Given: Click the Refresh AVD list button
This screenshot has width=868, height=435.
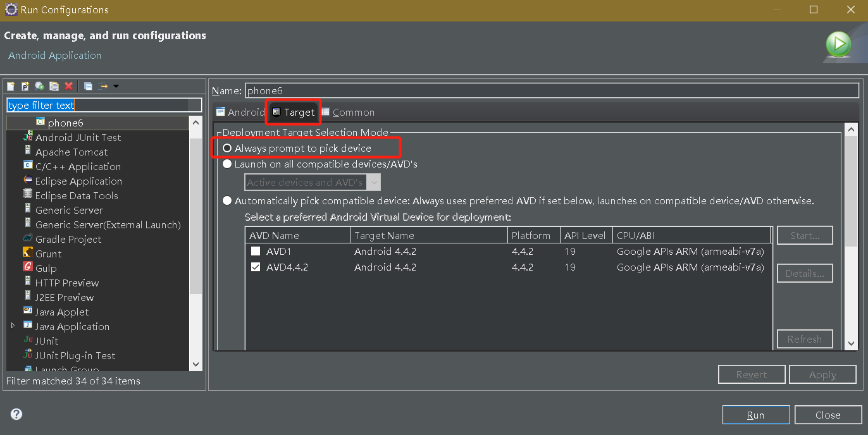Looking at the screenshot, I should [x=805, y=339].
